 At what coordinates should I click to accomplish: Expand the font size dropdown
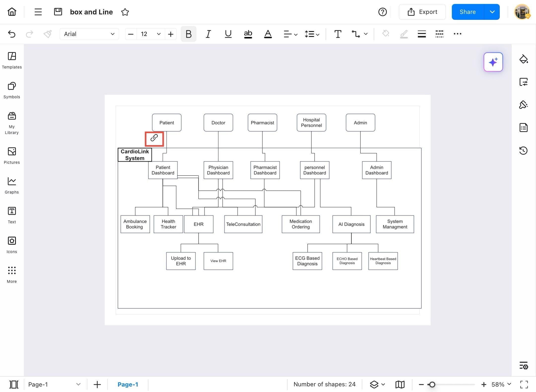[x=158, y=34]
